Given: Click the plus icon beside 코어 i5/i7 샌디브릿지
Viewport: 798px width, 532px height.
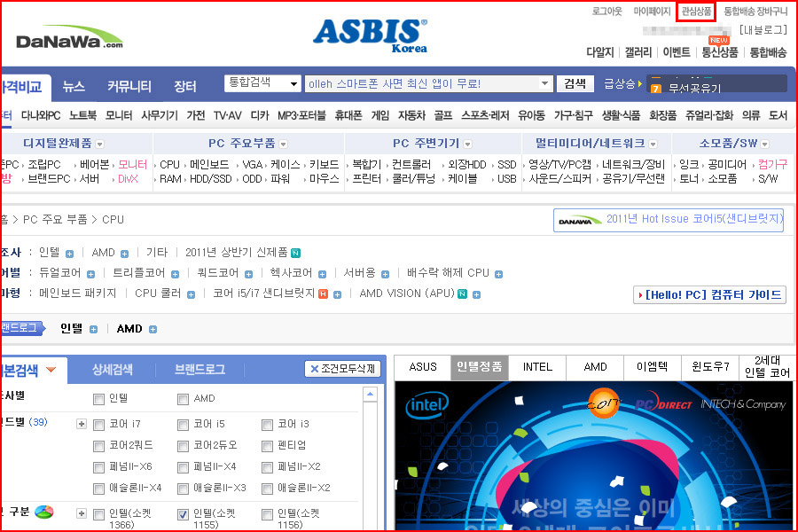Looking at the screenshot, I should [x=337, y=294].
